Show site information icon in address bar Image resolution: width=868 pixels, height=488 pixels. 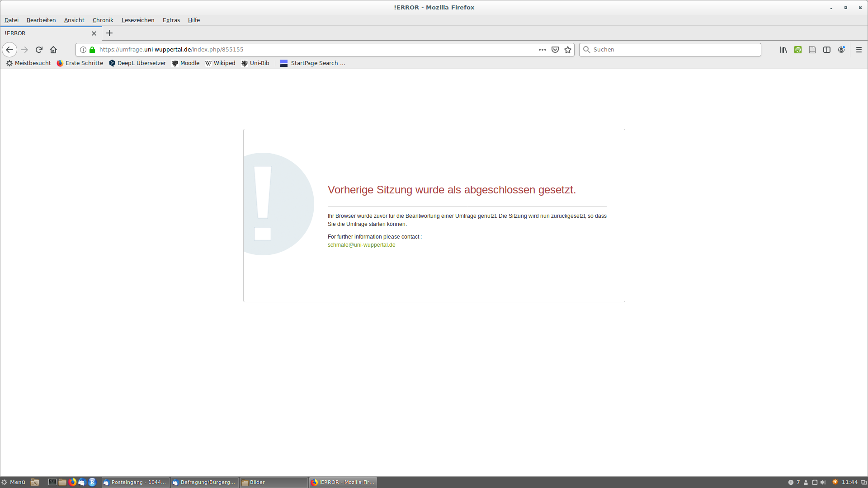click(83, 50)
